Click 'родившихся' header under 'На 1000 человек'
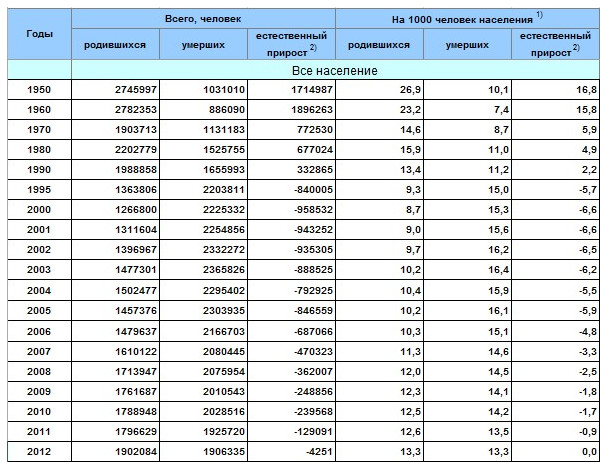This screenshot has width=607, height=462. (x=377, y=45)
